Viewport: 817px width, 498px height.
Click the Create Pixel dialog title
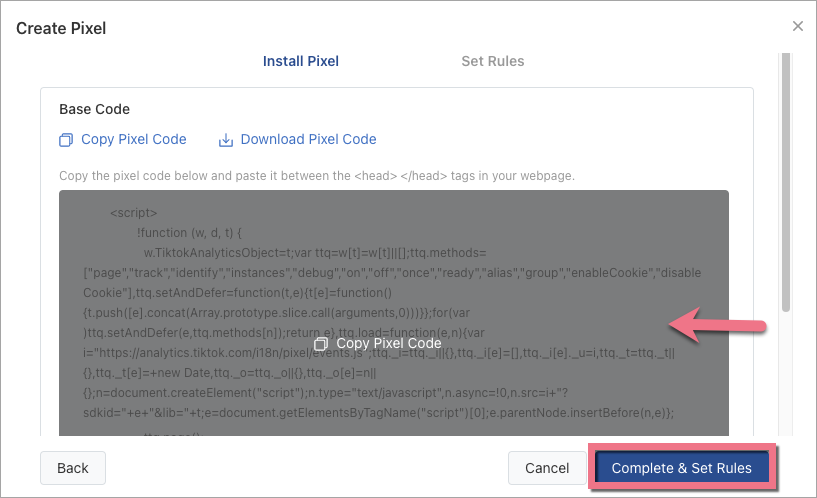[x=61, y=28]
